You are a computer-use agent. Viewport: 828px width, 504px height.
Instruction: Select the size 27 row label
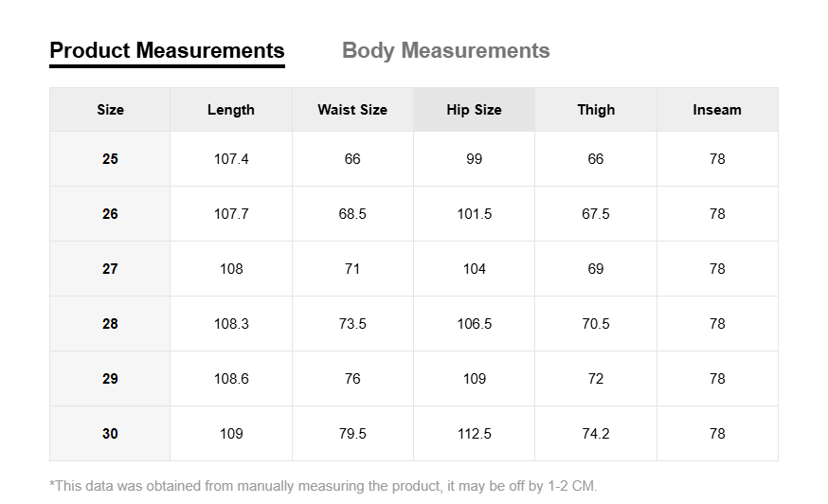pyautogui.click(x=110, y=269)
